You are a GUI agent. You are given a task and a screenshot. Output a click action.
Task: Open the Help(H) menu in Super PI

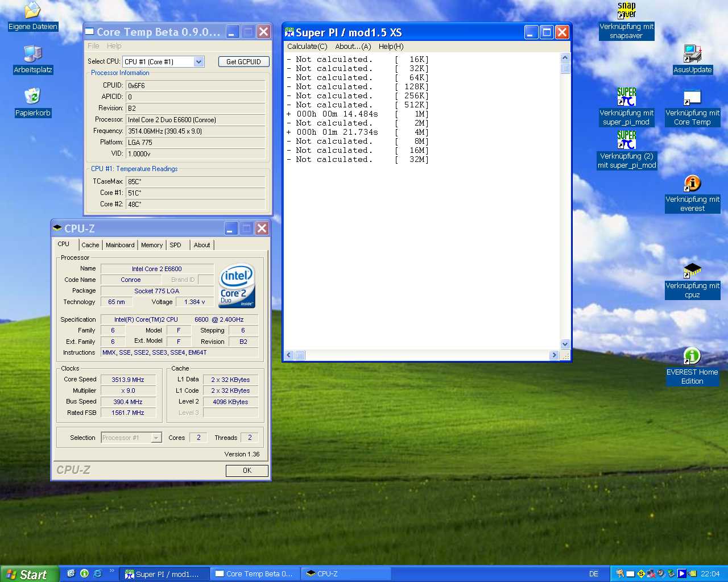point(391,47)
